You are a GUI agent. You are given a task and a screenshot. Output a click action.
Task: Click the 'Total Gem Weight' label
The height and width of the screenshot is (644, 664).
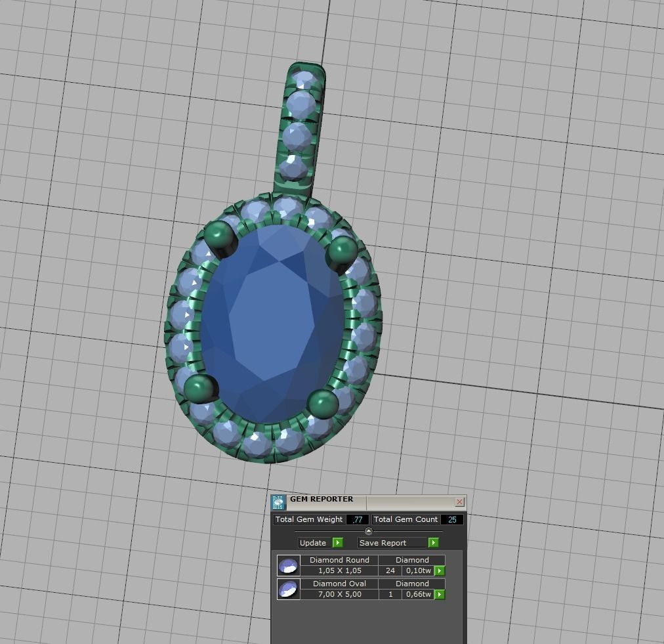[309, 519]
